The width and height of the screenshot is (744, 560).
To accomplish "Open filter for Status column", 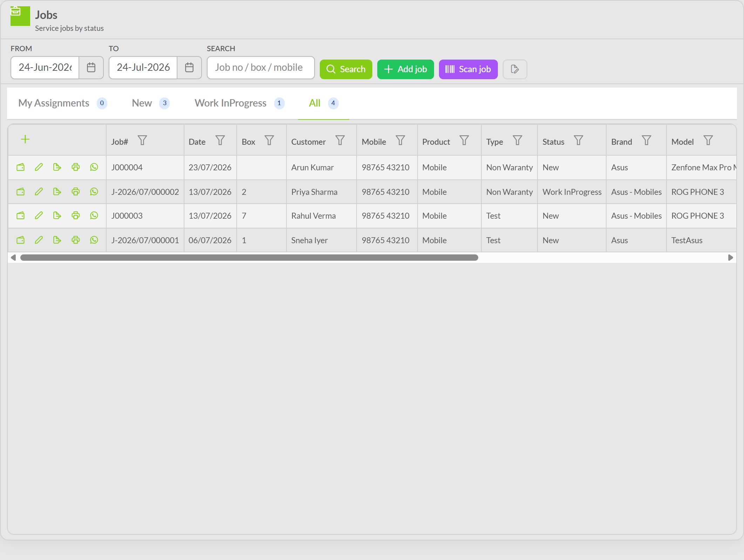I will coord(579,141).
